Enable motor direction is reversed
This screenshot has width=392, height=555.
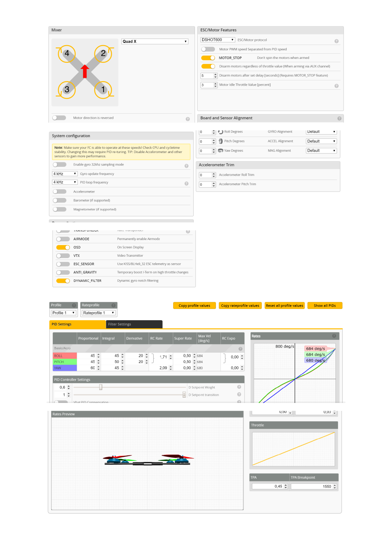click(59, 118)
